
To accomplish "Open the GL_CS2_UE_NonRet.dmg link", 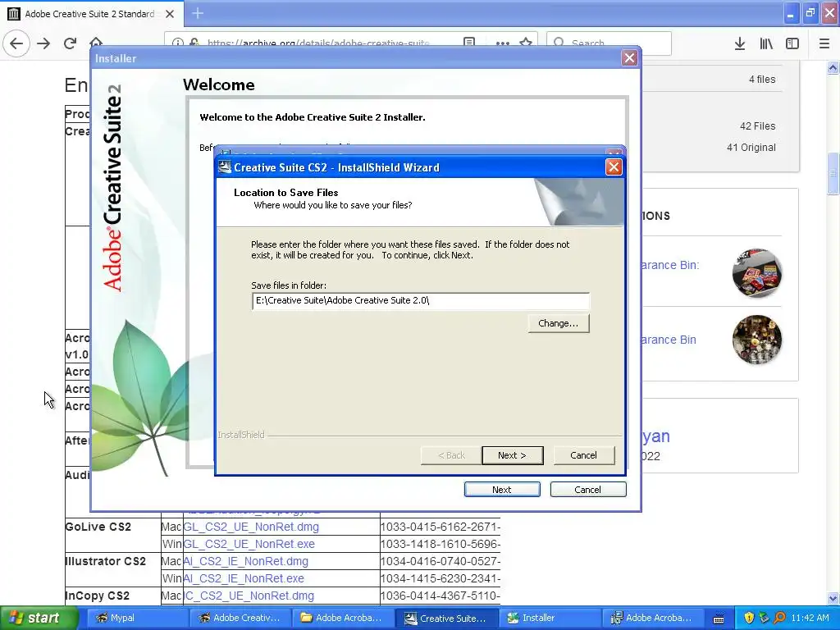I will 251,527.
